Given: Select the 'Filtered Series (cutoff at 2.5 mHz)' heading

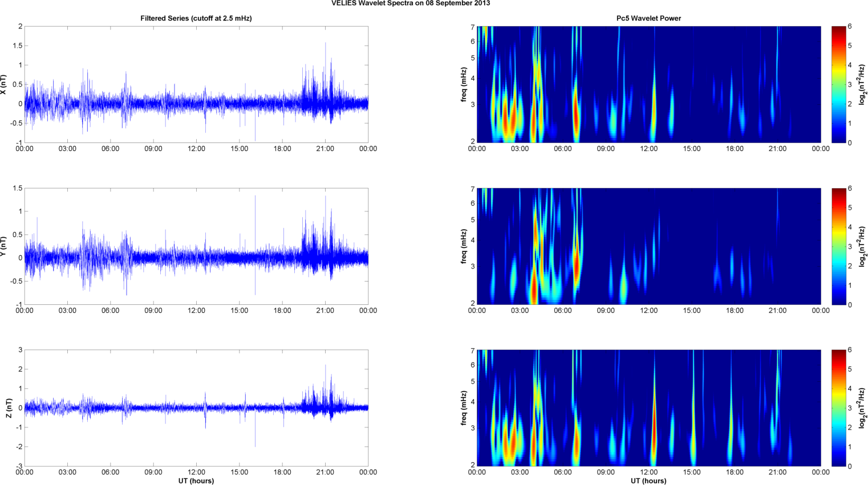Looking at the screenshot, I should tap(196, 18).
